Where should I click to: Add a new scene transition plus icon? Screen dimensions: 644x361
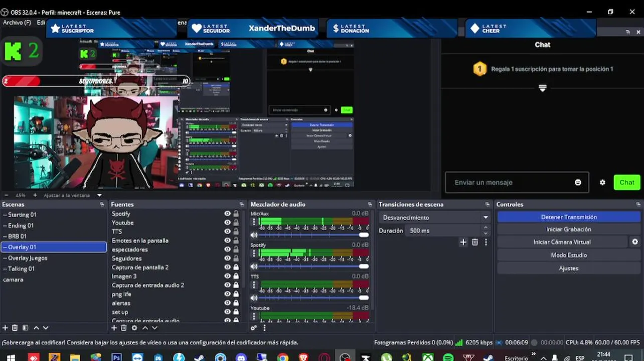(x=463, y=242)
